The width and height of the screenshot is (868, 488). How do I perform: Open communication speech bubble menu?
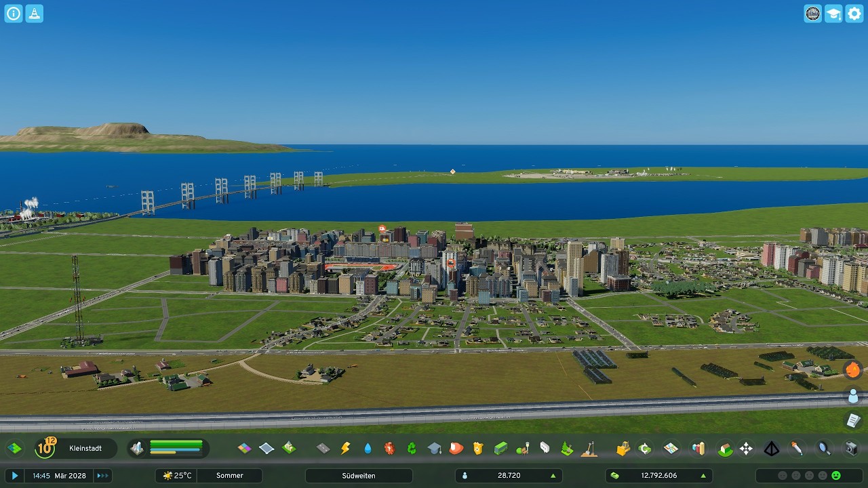click(x=545, y=448)
